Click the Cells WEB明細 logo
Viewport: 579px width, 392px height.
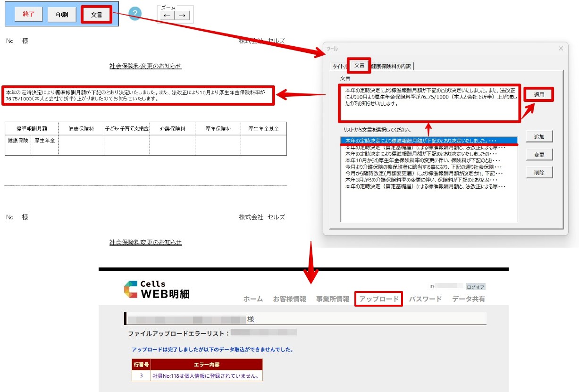coord(157,289)
